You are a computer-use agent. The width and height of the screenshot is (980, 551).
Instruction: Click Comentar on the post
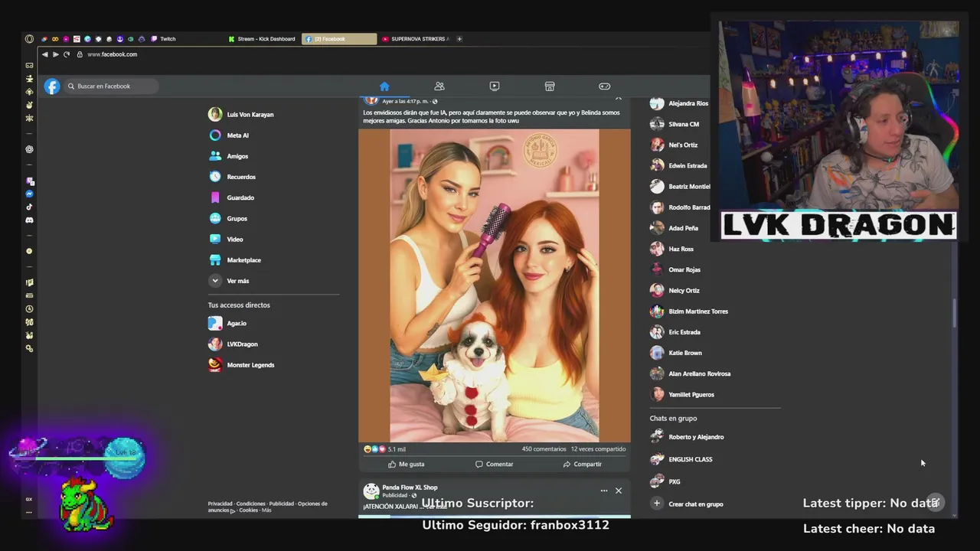tap(495, 464)
